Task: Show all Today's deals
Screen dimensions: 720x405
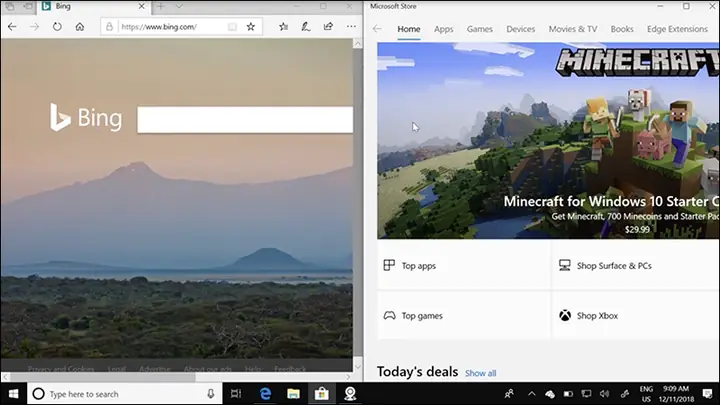Action: point(481,373)
